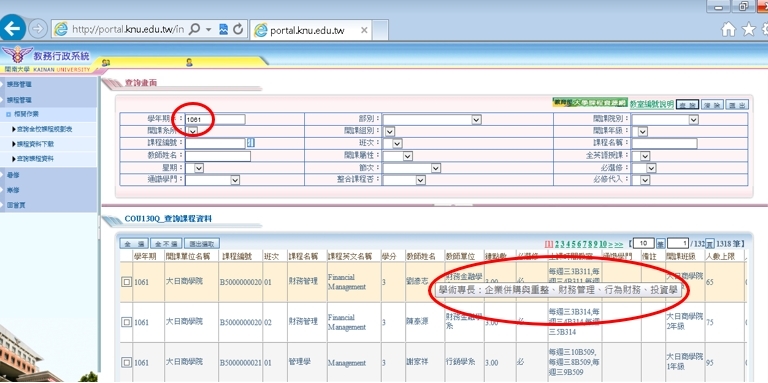Check the row for 財務管理 class 01

[x=126, y=282]
